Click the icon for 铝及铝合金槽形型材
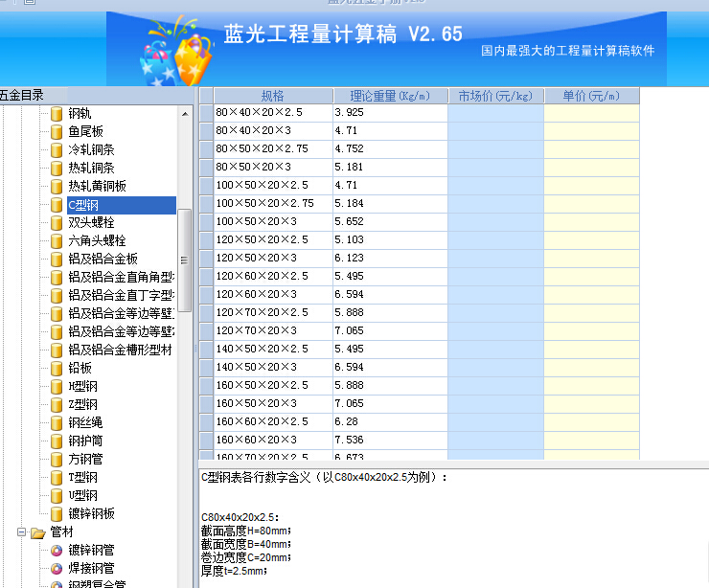The image size is (709, 588). tap(57, 351)
